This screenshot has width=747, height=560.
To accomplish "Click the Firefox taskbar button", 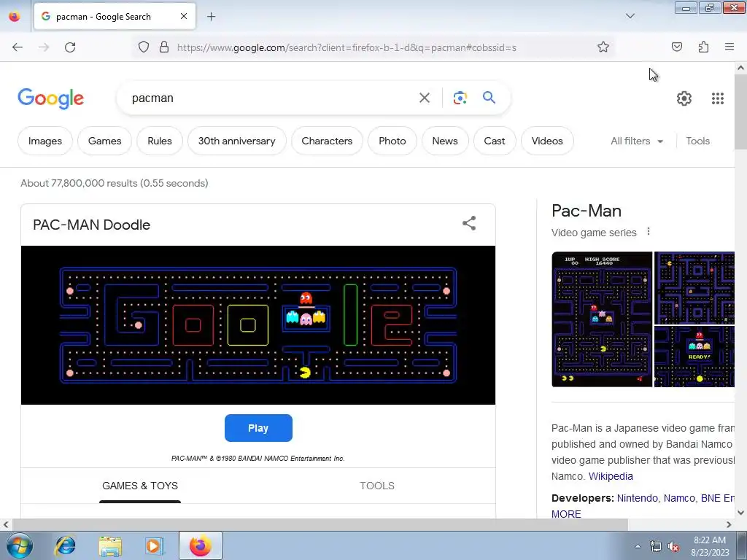I will [201, 545].
